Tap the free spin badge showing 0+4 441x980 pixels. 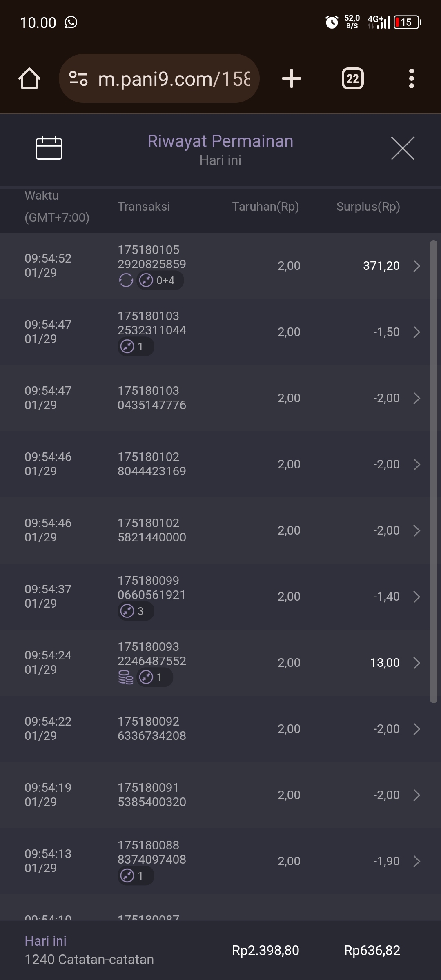point(160,281)
